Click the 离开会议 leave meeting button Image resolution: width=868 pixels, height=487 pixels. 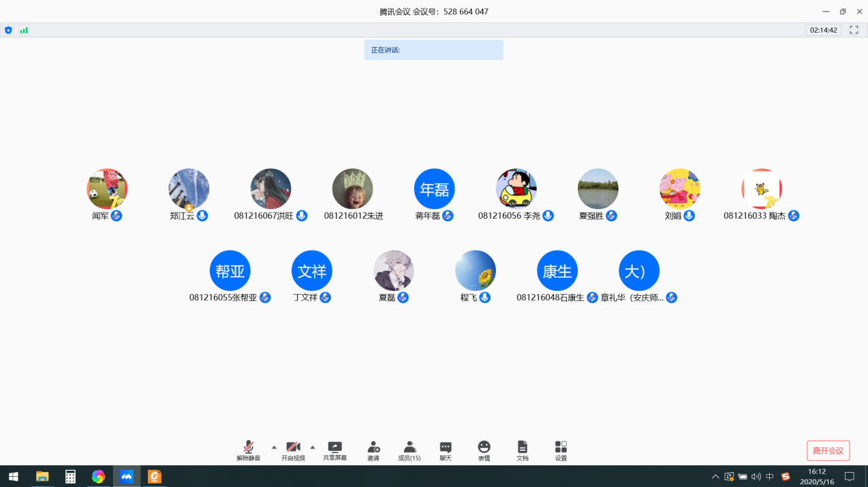click(828, 451)
